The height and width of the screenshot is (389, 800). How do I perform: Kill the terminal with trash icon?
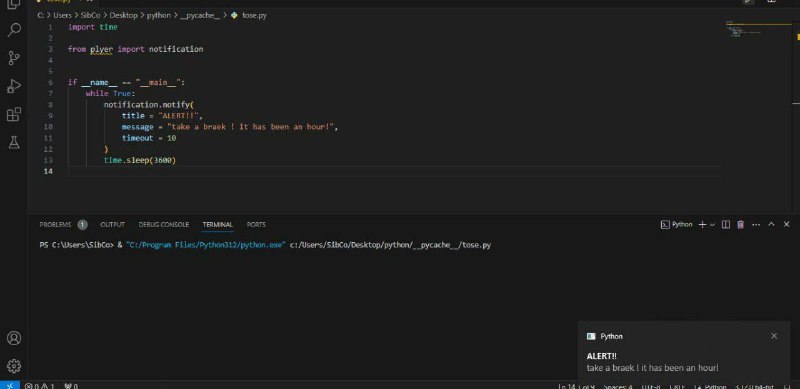741,225
